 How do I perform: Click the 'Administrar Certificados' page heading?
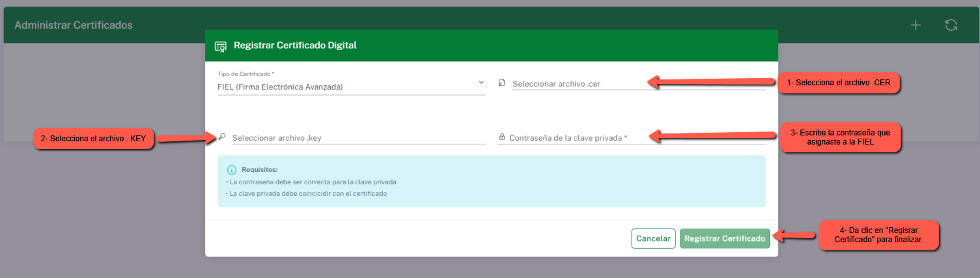74,25
